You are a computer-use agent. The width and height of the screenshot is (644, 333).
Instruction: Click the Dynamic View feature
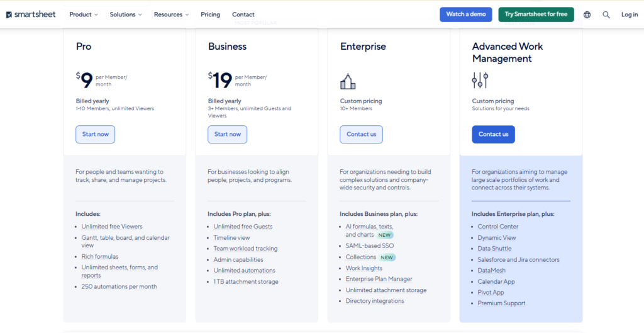[x=497, y=237]
